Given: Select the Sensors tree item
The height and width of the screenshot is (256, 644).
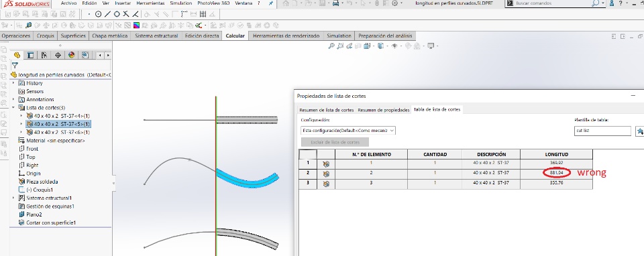Looking at the screenshot, I should [34, 91].
